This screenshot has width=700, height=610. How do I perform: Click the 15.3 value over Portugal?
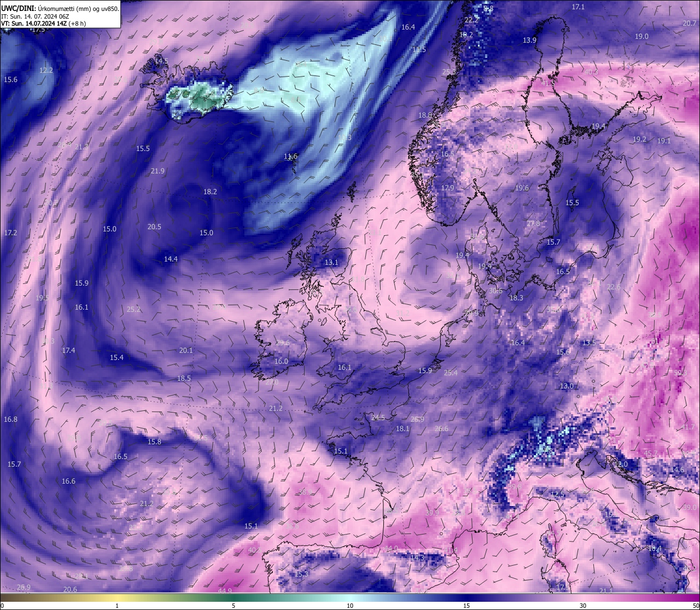coord(301,574)
